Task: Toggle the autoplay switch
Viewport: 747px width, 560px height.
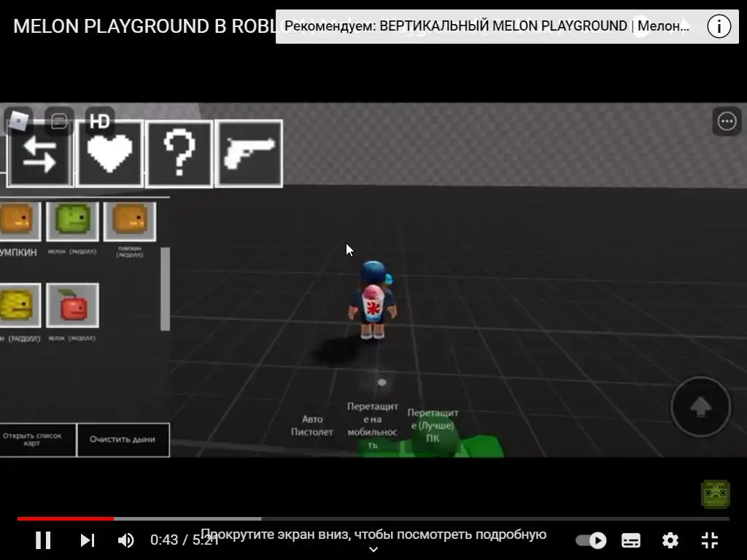Action: pyautogui.click(x=591, y=540)
